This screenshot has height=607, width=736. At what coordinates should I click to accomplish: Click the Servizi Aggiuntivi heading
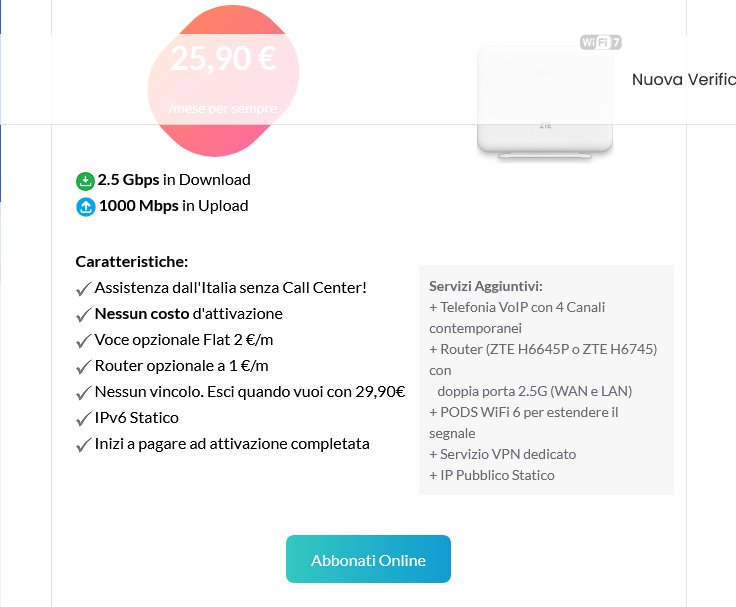[x=485, y=285]
